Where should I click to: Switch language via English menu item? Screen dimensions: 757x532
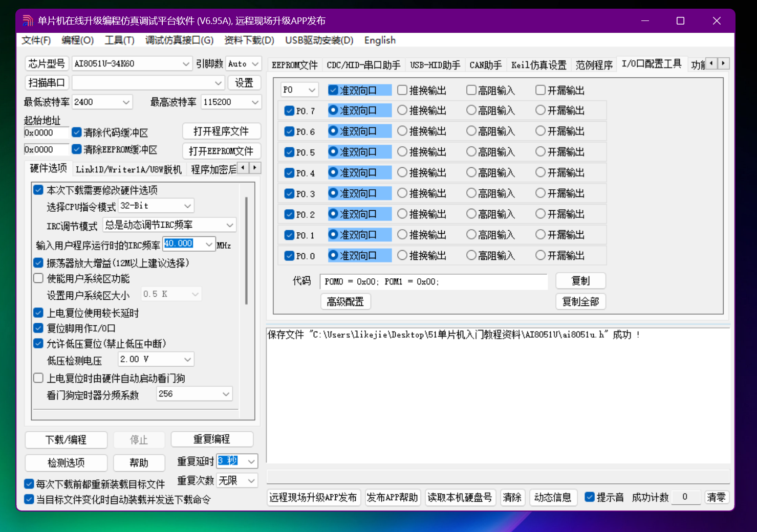(380, 40)
